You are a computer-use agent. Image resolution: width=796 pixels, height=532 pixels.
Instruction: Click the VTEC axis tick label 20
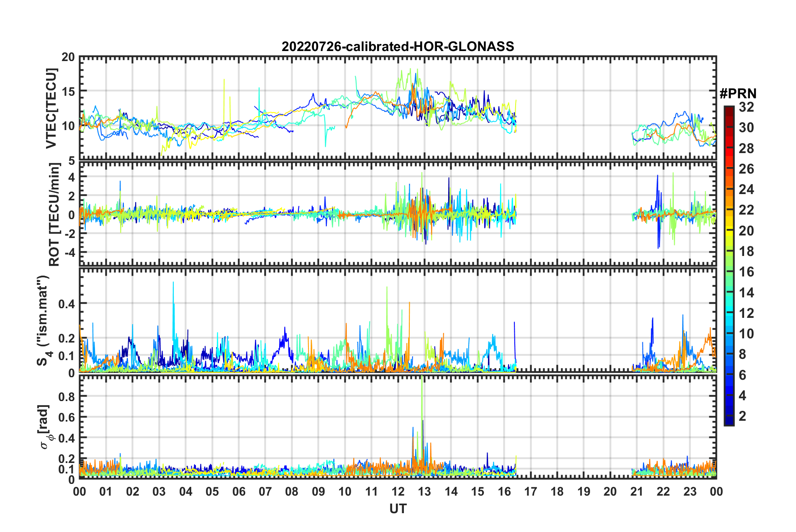click(x=68, y=57)
